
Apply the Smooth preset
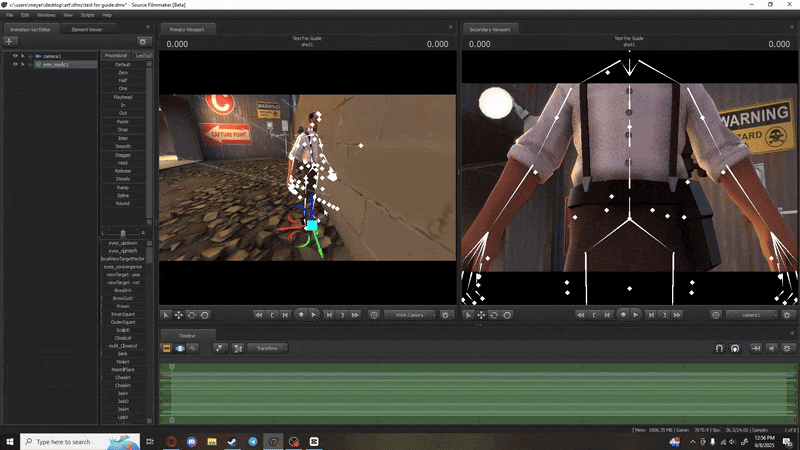(x=123, y=146)
